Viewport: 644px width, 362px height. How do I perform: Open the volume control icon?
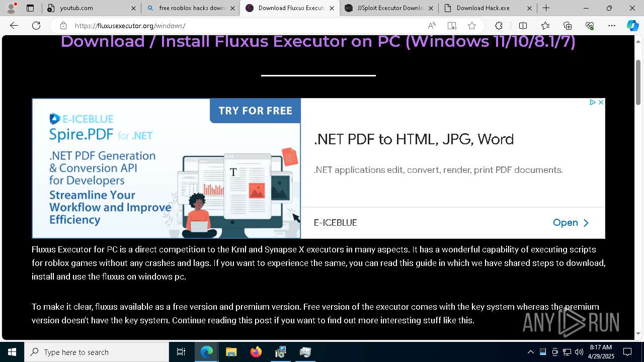pyautogui.click(x=579, y=352)
